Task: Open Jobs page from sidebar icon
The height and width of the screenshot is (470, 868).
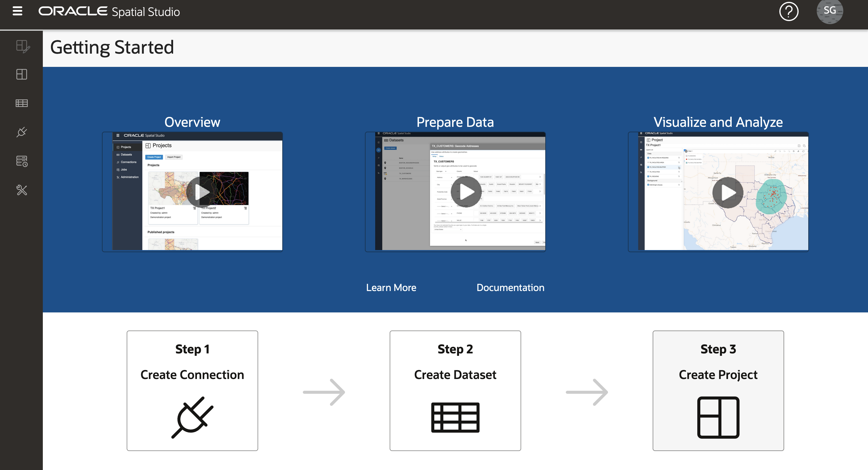Action: click(22, 161)
